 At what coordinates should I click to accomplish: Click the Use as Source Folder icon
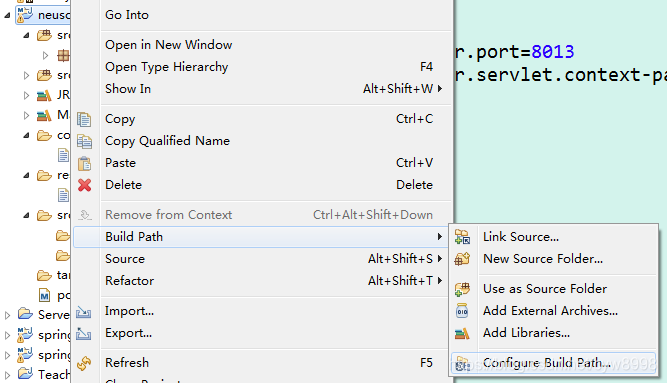462,289
